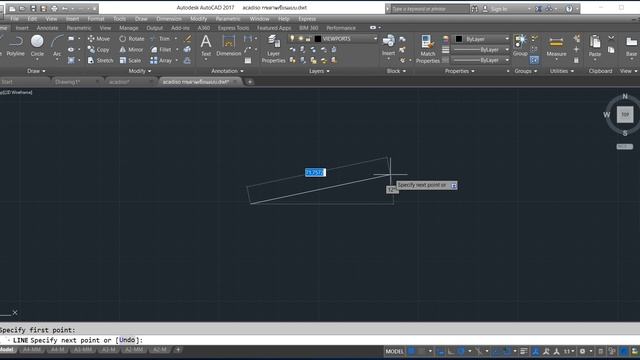Viewport: 640px width, 360px height.
Task: Click the keyword search input field
Action: 429,9
